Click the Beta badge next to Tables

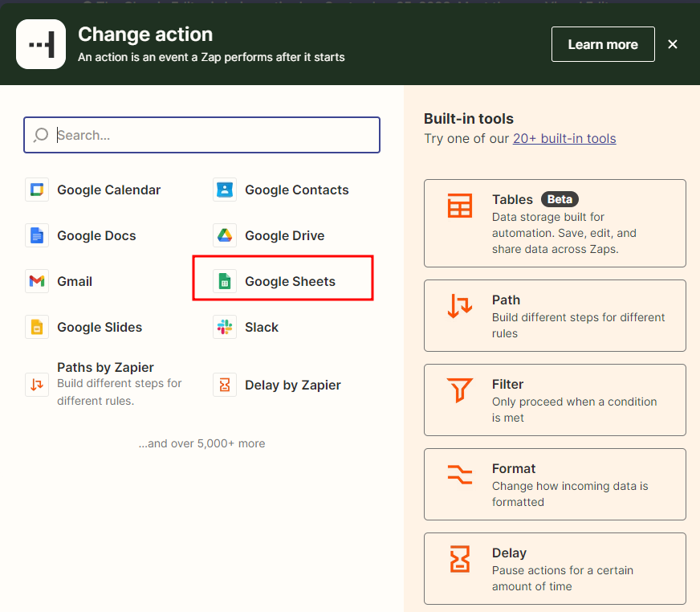click(560, 199)
